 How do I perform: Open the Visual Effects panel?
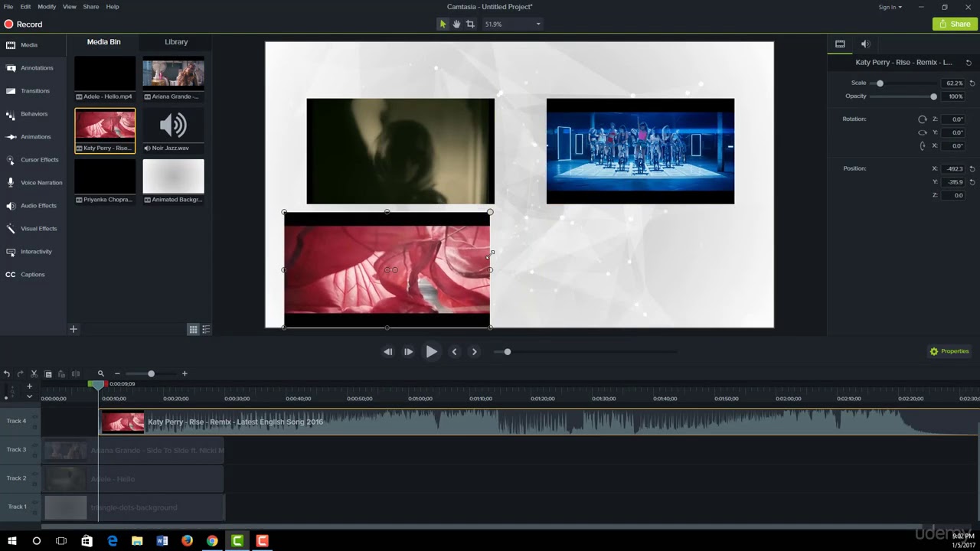pyautogui.click(x=31, y=229)
